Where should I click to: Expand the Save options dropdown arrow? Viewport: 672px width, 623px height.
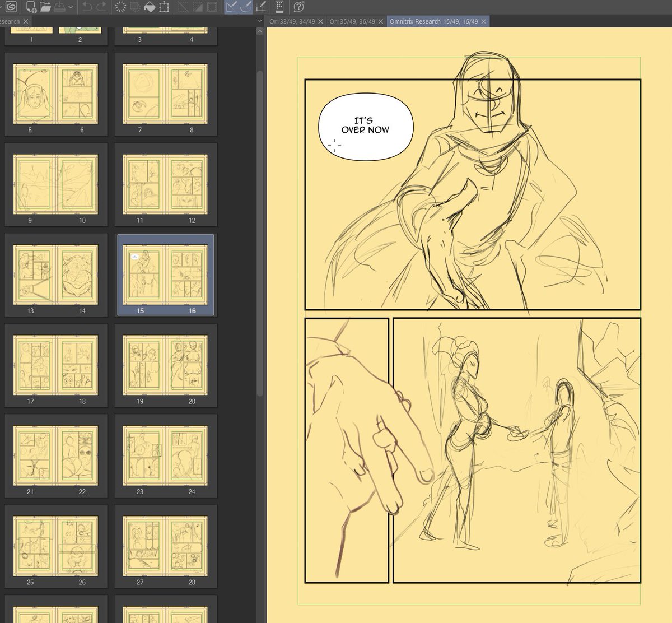71,7
